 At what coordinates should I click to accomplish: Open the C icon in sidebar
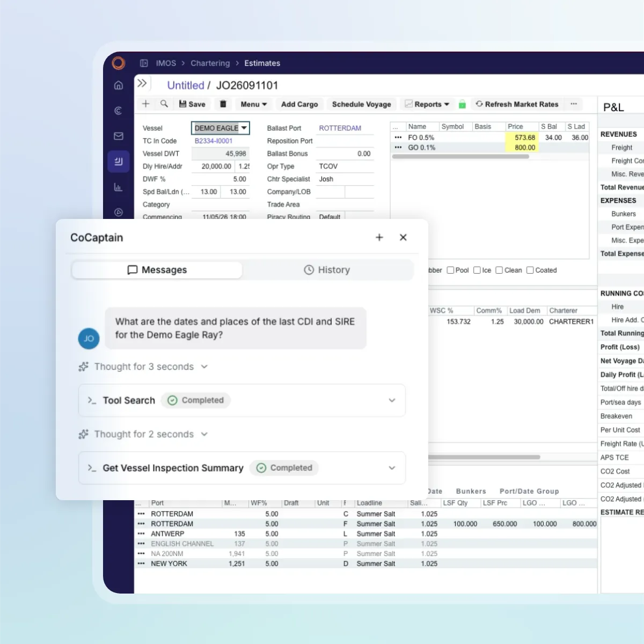click(x=119, y=111)
